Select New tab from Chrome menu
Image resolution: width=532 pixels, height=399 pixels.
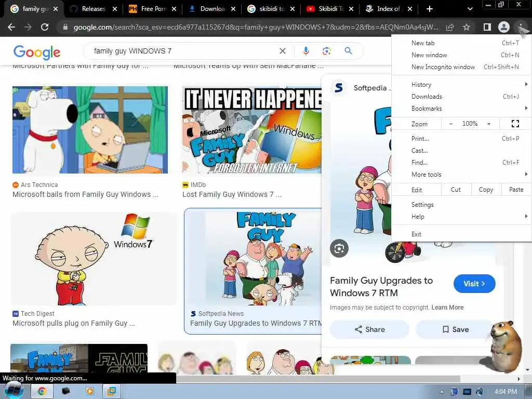(x=461, y=43)
